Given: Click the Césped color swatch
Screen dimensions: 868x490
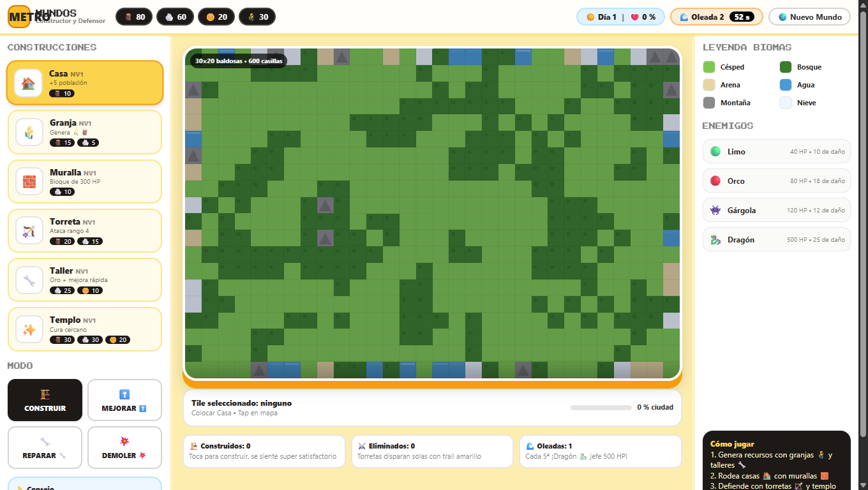Looking at the screenshot, I should (709, 67).
